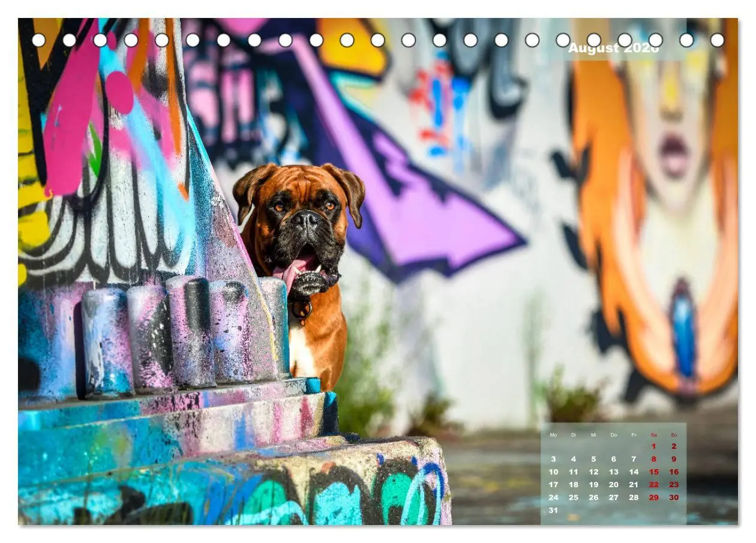The height and width of the screenshot is (543, 756).
Task: Select the red 'Sa' weekday header
Action: (x=653, y=435)
